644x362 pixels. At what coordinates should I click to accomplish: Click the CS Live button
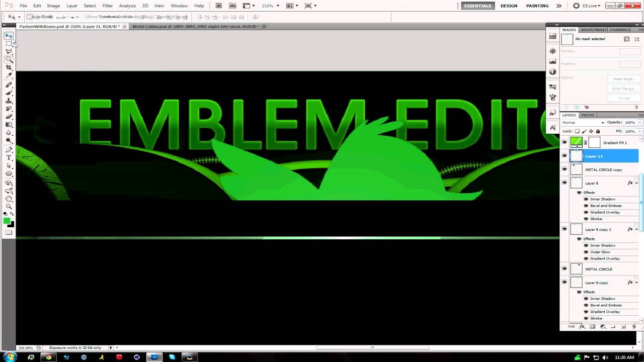point(586,6)
